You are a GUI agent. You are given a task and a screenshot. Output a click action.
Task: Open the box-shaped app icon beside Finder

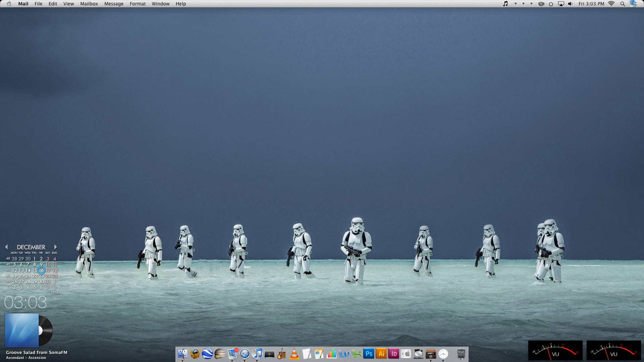(x=195, y=354)
